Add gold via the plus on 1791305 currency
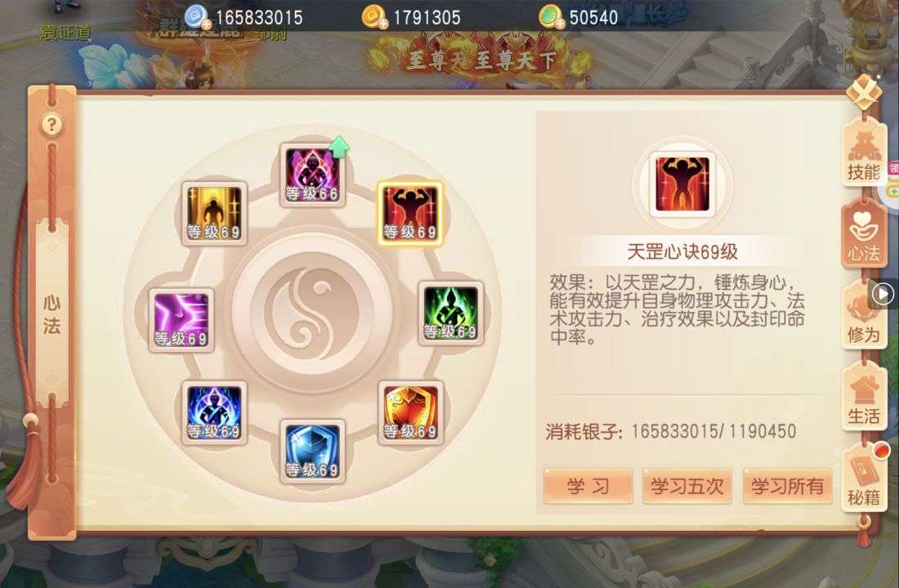Viewport: 899px width, 588px height. (x=383, y=24)
